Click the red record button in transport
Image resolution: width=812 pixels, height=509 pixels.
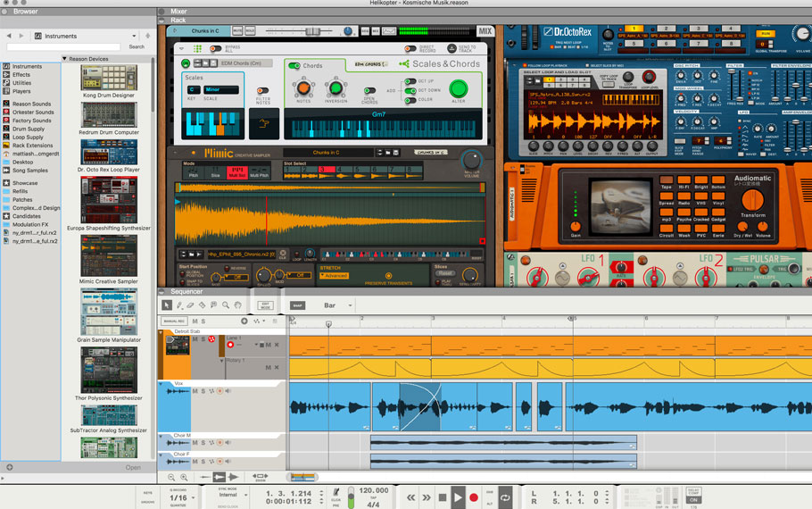473,497
